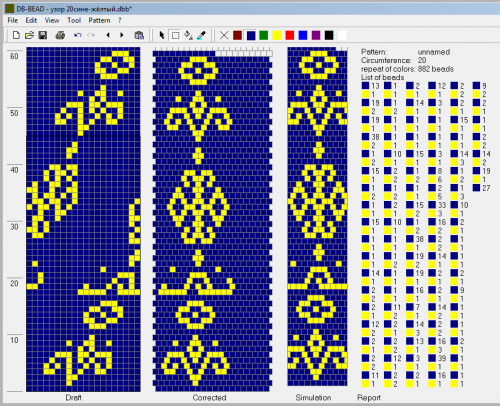Save the pattern with the floppy icon
Screen dimensions: 500x406
(43, 35)
